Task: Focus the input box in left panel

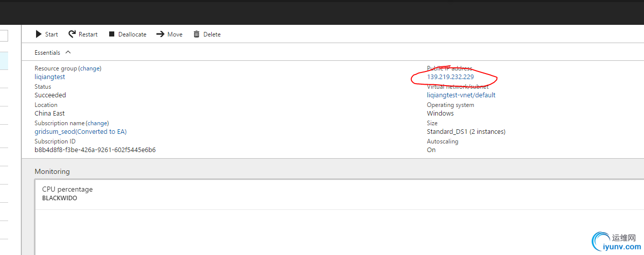Action: (x=4, y=35)
